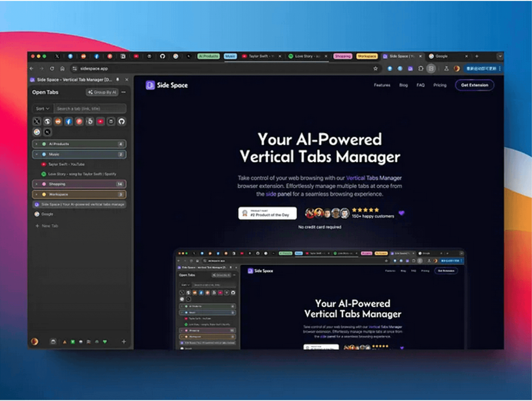Open the pinned Facebook tab in tab strip
This screenshot has width=532, height=401.
[x=96, y=56]
